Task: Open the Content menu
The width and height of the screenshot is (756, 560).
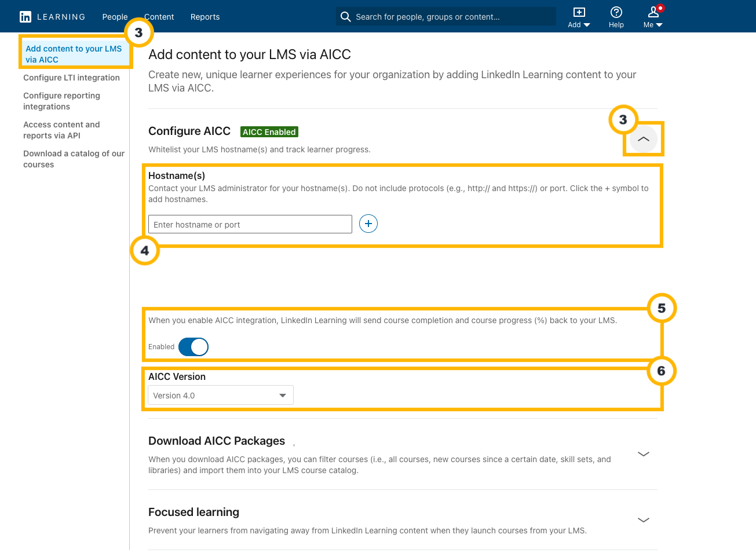Action: [x=159, y=17]
